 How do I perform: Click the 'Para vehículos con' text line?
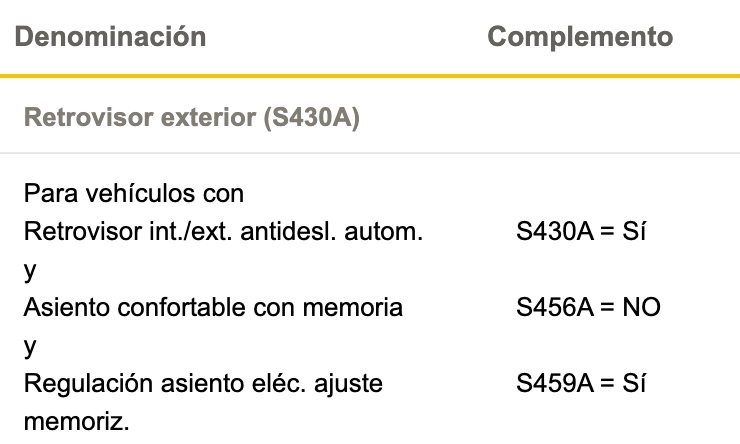[134, 193]
